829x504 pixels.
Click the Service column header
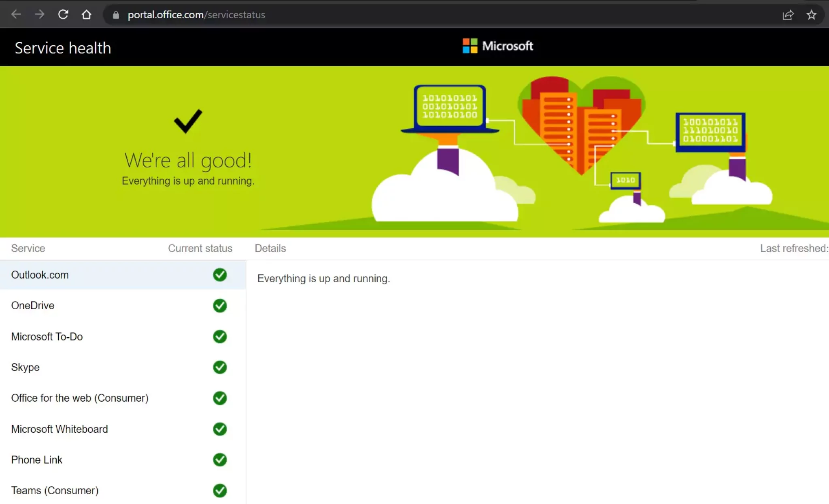28,248
